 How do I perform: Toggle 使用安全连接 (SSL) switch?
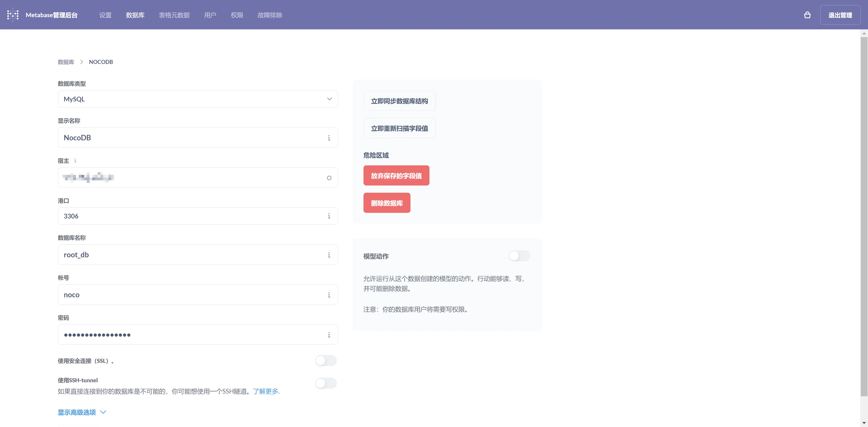tap(326, 361)
